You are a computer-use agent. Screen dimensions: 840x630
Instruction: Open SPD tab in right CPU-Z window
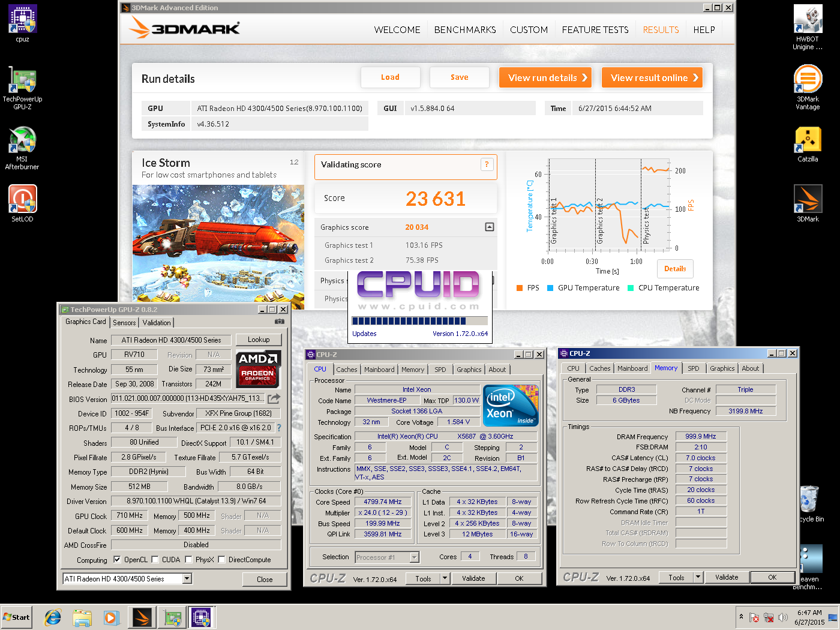point(694,368)
